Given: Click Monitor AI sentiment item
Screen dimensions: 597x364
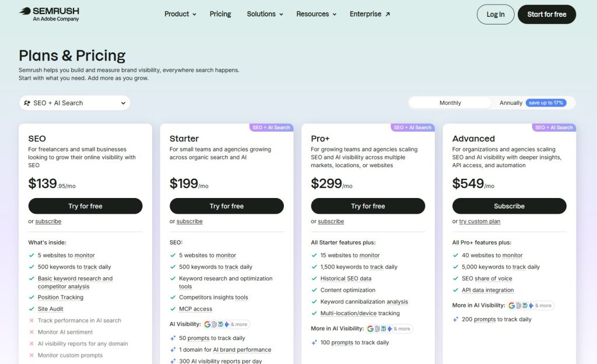Looking at the screenshot, I should pyautogui.click(x=65, y=332).
